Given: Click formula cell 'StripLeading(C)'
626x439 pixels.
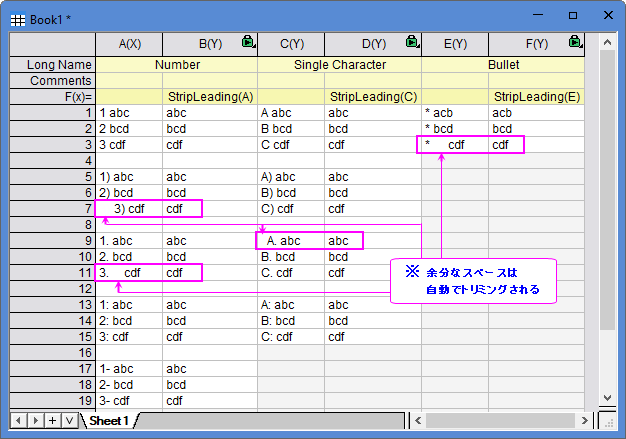Looking at the screenshot, I should (373, 97).
